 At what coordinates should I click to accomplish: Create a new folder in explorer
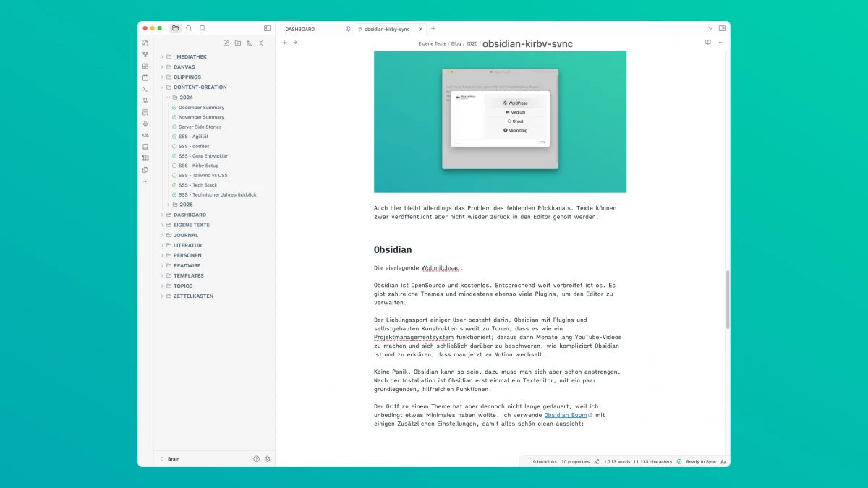point(238,43)
